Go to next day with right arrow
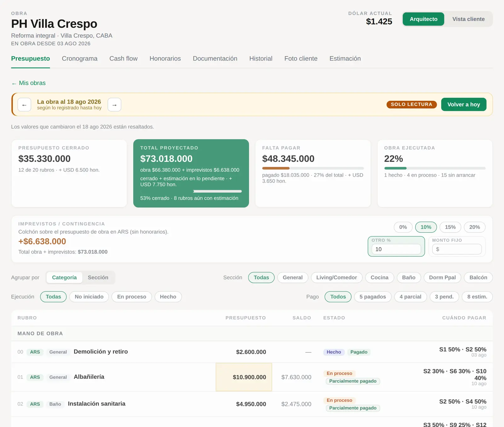Viewport: 504px width, 427px height. [x=114, y=105]
